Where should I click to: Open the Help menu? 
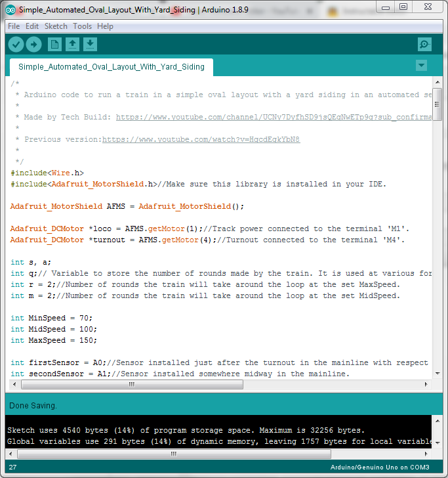click(x=105, y=26)
